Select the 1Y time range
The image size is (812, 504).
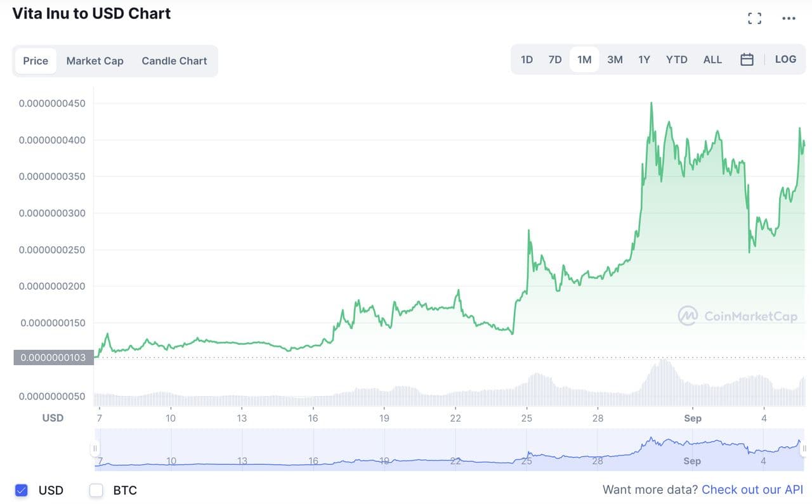[644, 60]
